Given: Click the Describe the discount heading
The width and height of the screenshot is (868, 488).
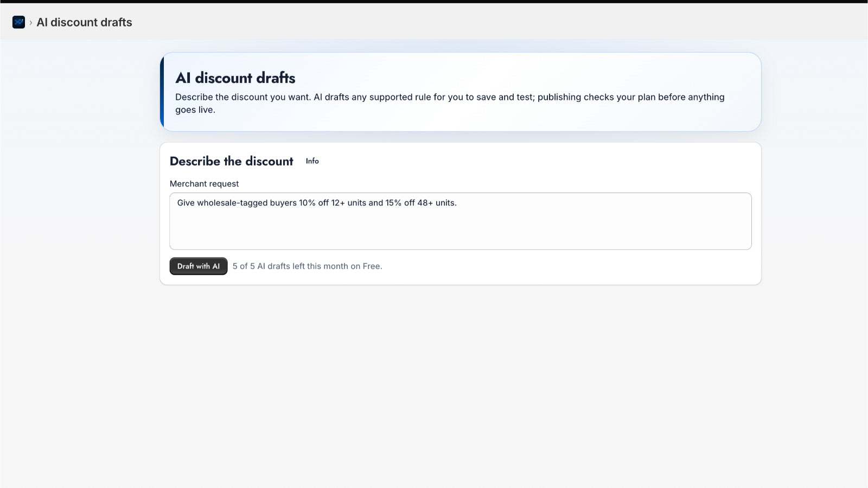Looking at the screenshot, I should coord(232,161).
